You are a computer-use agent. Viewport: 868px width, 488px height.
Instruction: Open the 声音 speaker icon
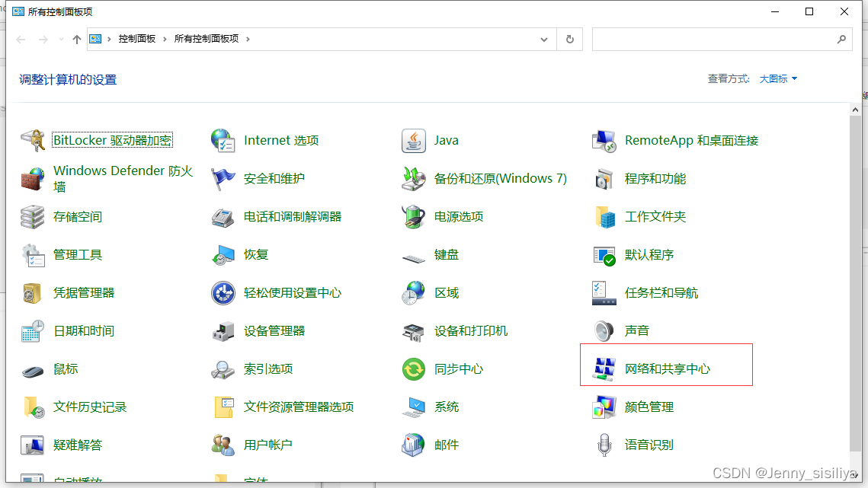[604, 331]
